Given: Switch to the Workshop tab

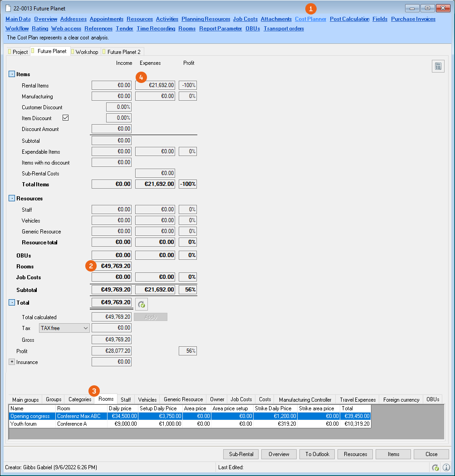Looking at the screenshot, I should coord(86,52).
